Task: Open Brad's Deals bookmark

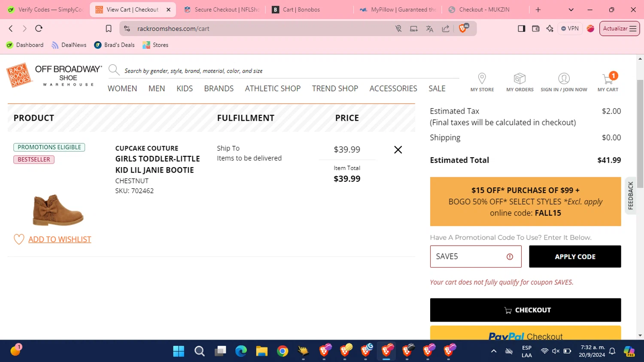Action: 114,45
